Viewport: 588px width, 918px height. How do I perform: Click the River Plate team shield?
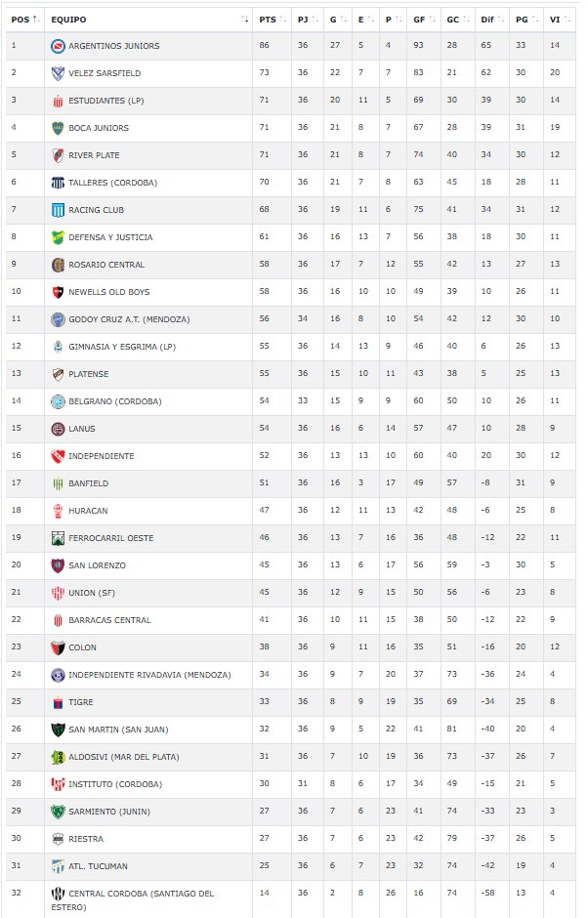click(58, 155)
